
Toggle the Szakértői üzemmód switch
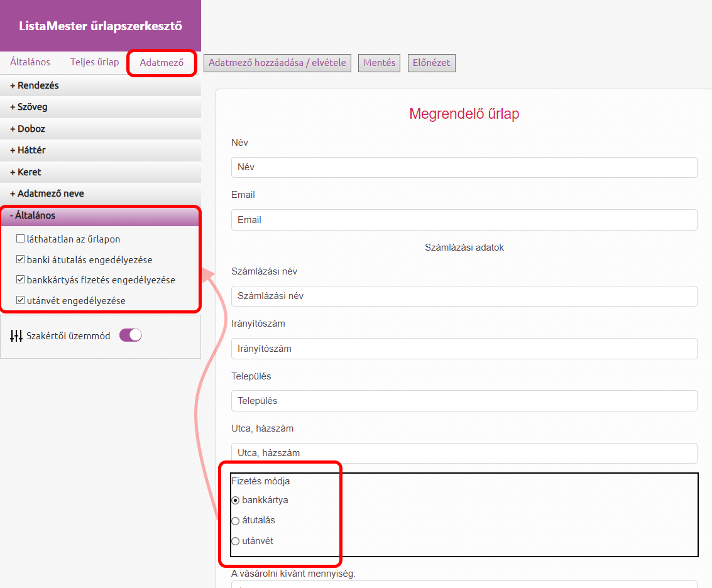pos(131,335)
